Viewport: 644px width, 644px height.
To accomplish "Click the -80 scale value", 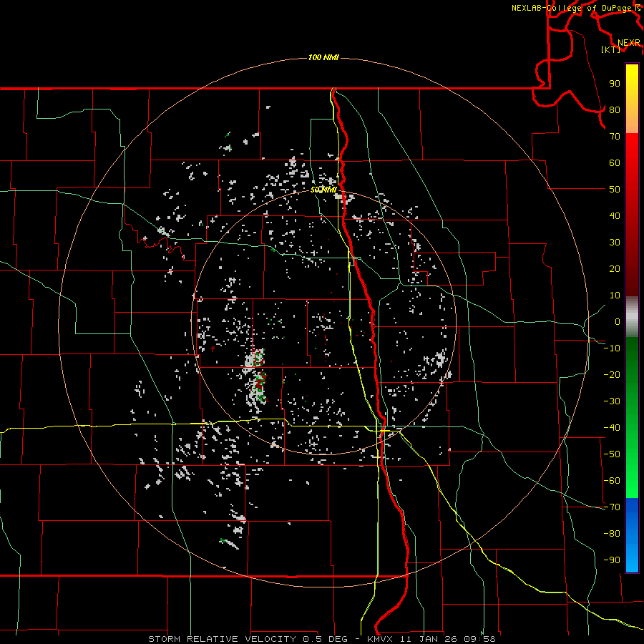I will tap(612, 534).
